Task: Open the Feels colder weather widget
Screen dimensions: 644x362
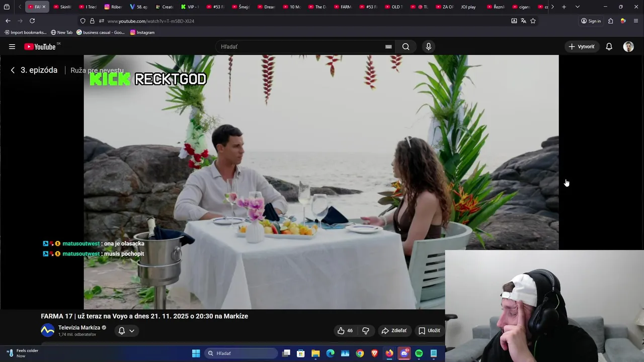Action: coord(23,353)
